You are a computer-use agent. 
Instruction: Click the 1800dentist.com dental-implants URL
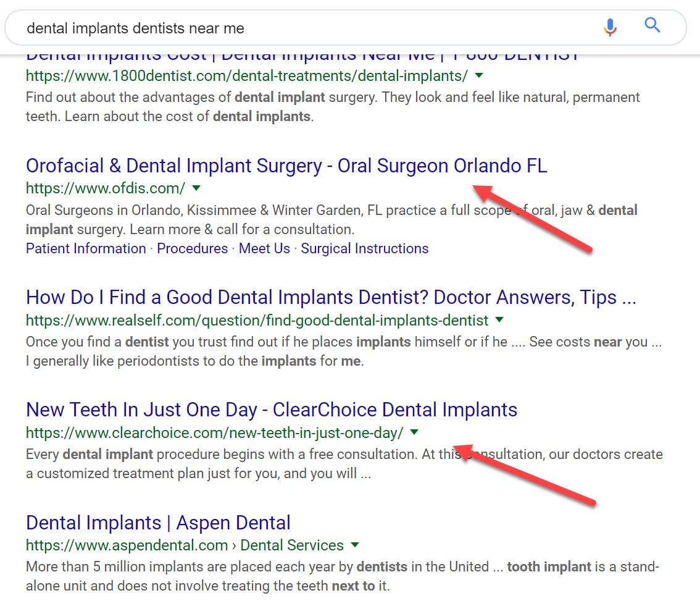pos(246,76)
